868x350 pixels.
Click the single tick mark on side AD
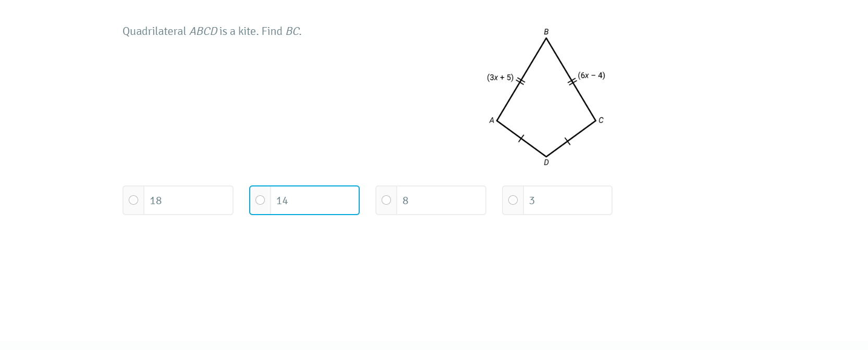point(521,138)
